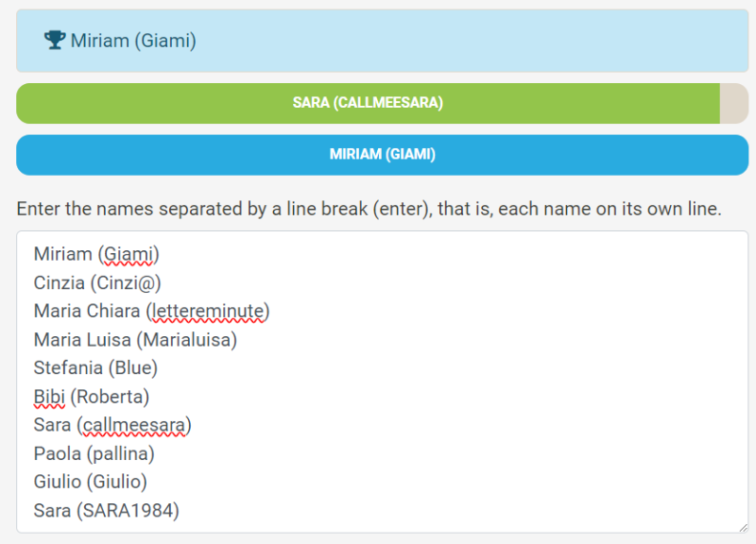Click the grey unfilled end of green bar

(x=734, y=103)
